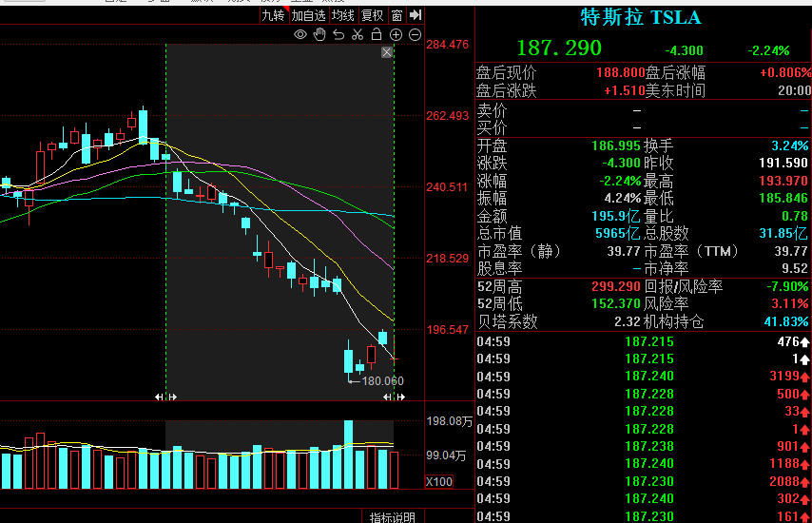The height and width of the screenshot is (523, 812).
Task: Toggle the eye visibility icon above chart
Action: pos(300,34)
